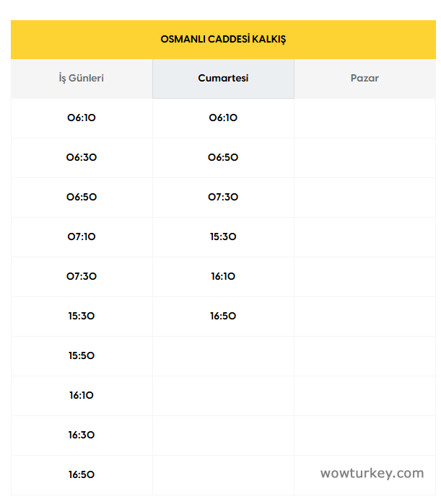The width and height of the screenshot is (441, 504).
Task: Switch to the İş Günleri tab
Action: coord(82,78)
